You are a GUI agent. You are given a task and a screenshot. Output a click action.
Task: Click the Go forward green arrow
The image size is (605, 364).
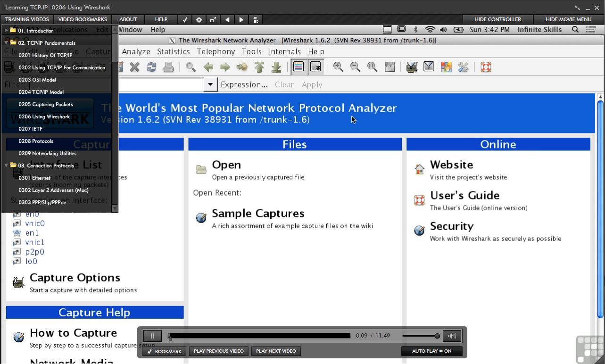(225, 67)
